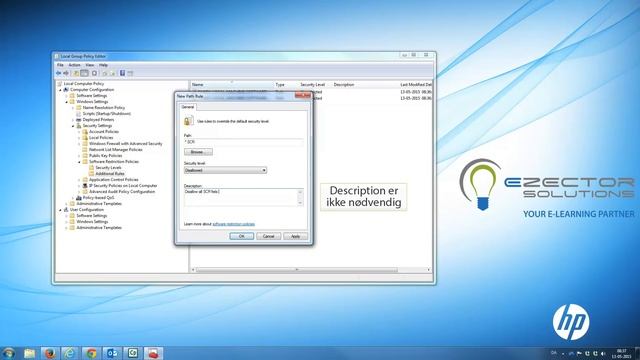Open Internet Explorer from the taskbar
640x360 pixels.
[70, 353]
